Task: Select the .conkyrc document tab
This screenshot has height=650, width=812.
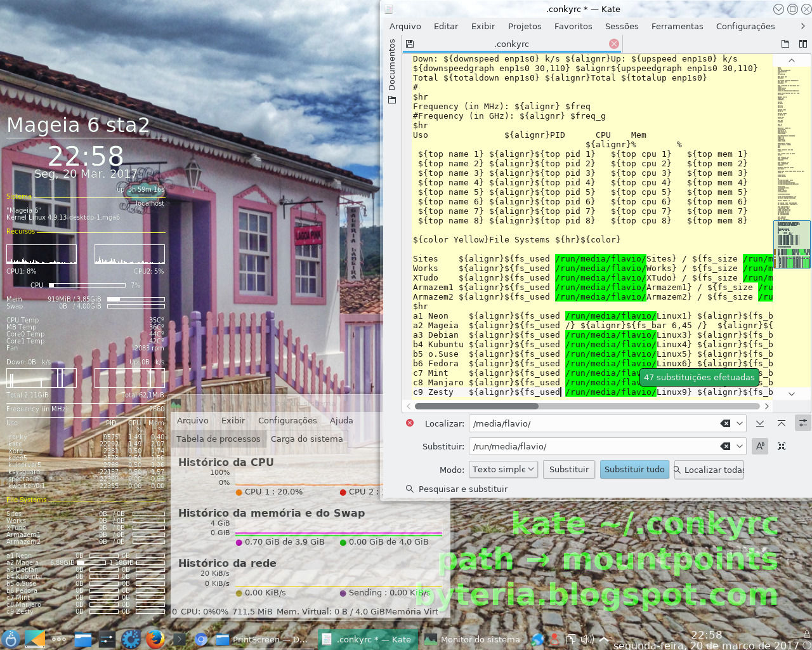Action: pos(511,44)
